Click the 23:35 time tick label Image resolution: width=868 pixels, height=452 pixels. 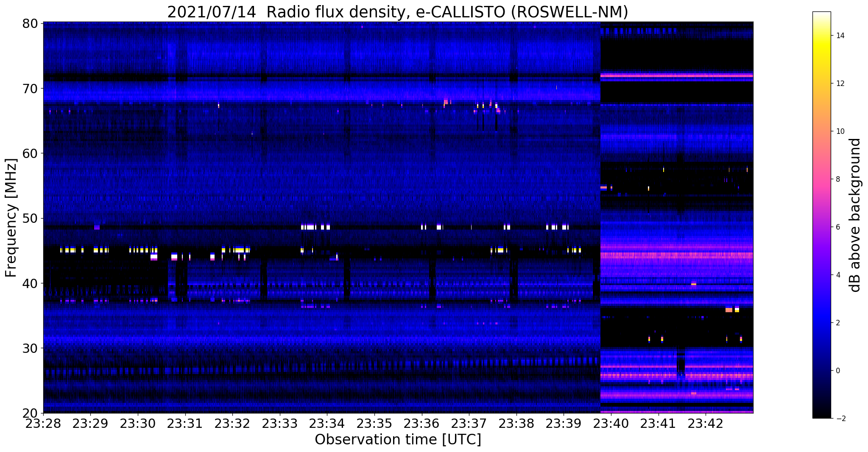[x=374, y=424]
